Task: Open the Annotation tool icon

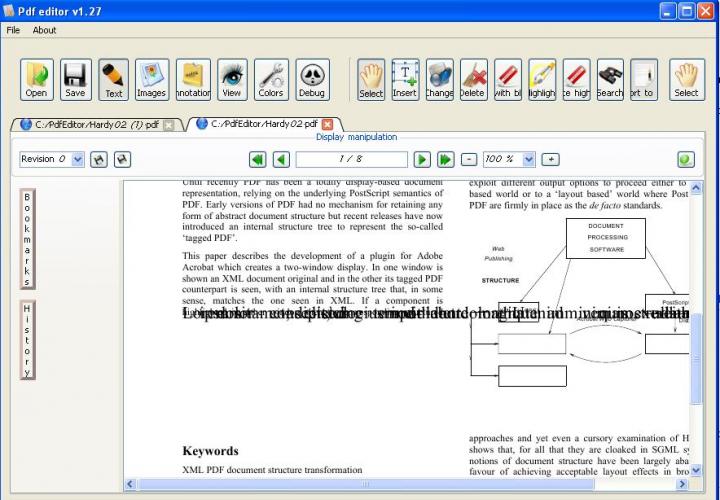Action: click(193, 79)
